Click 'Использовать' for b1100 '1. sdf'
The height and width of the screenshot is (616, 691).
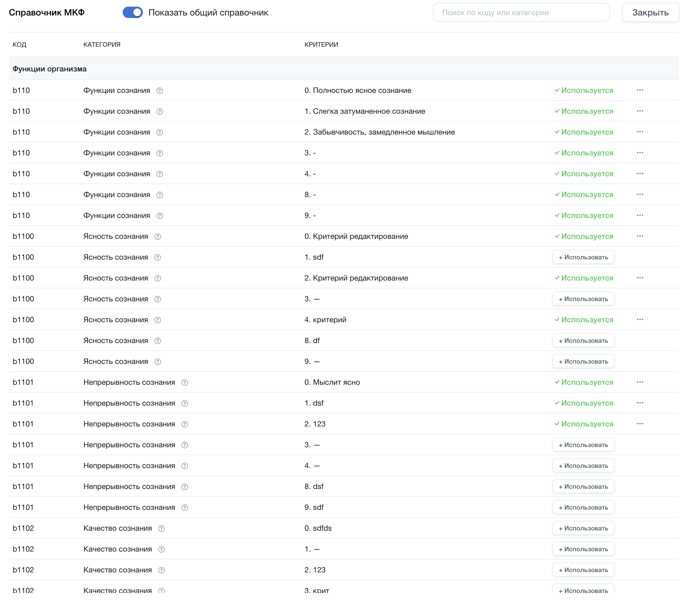coord(583,257)
